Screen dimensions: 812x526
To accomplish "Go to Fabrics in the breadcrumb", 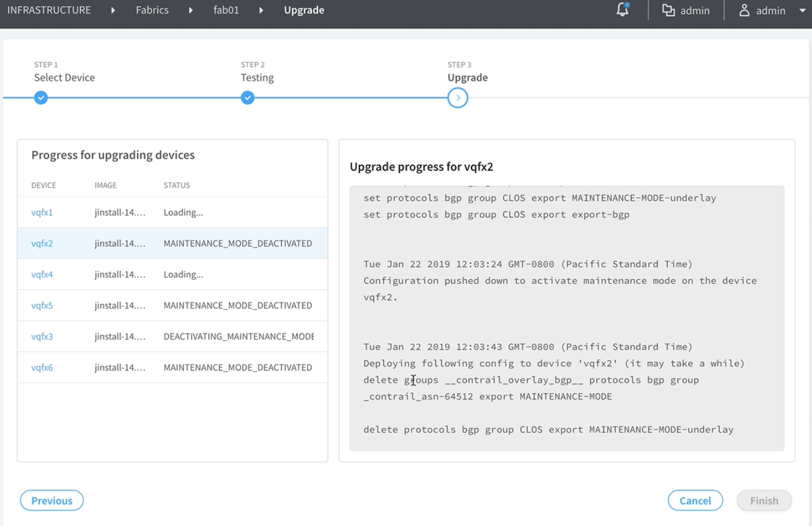I will (x=152, y=10).
